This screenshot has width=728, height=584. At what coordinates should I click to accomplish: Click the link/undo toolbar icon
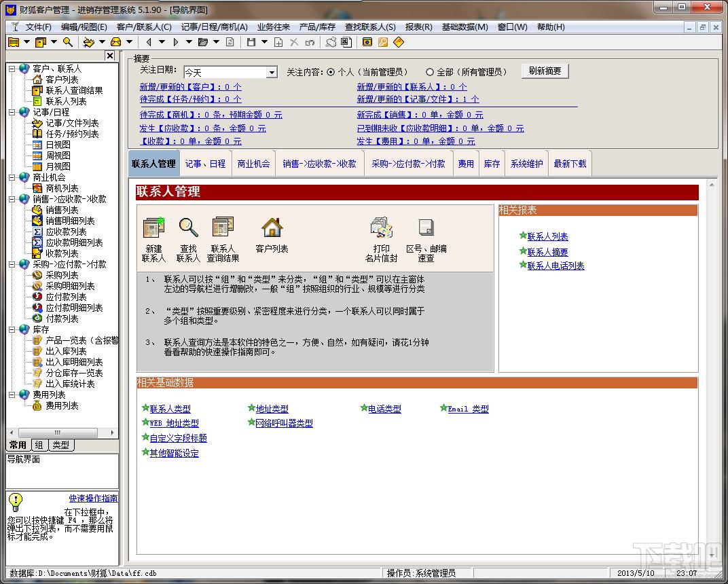point(310,42)
